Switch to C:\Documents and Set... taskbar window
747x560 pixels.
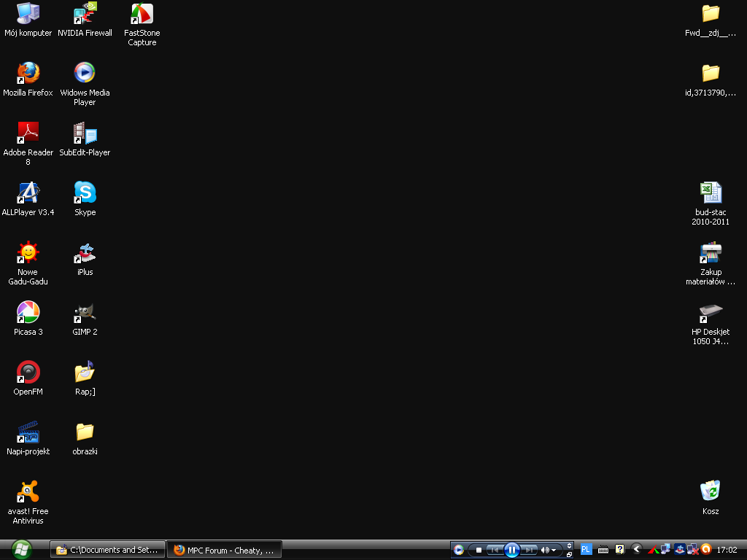pos(108,550)
